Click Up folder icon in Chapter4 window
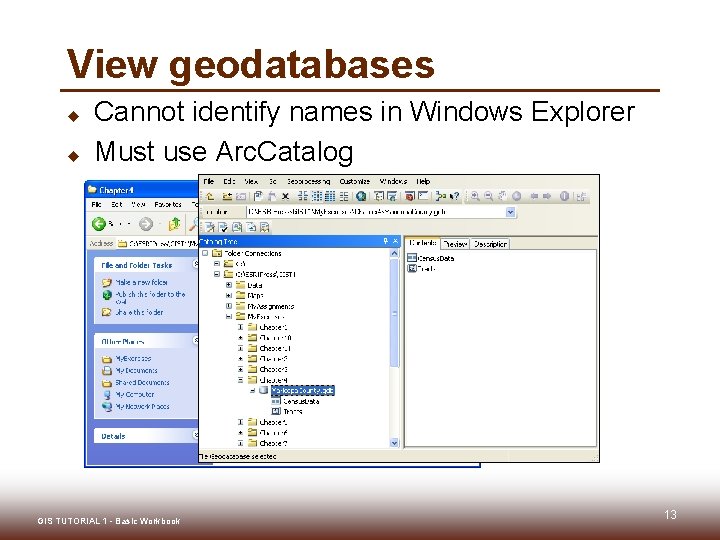 tap(174, 224)
